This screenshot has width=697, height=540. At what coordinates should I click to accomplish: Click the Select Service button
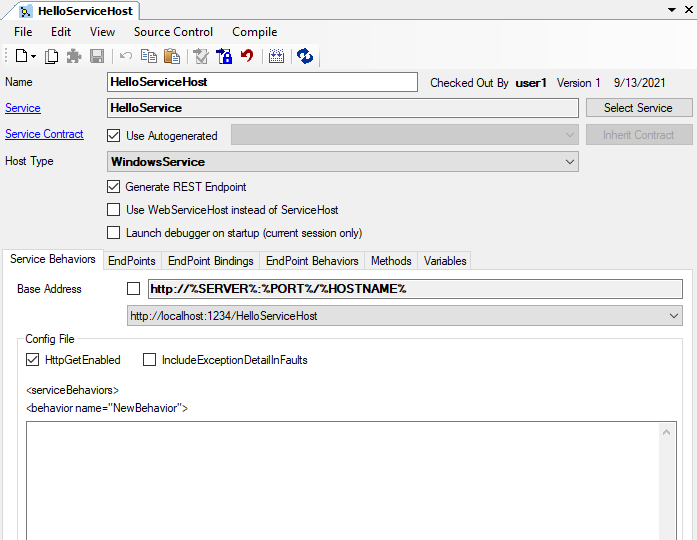pos(639,108)
